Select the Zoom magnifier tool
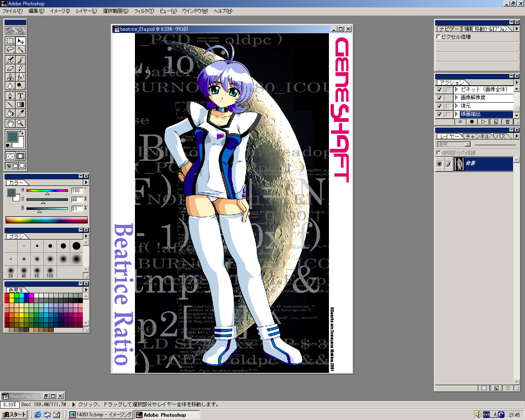Screen dimensions: 525x420 click(21, 123)
